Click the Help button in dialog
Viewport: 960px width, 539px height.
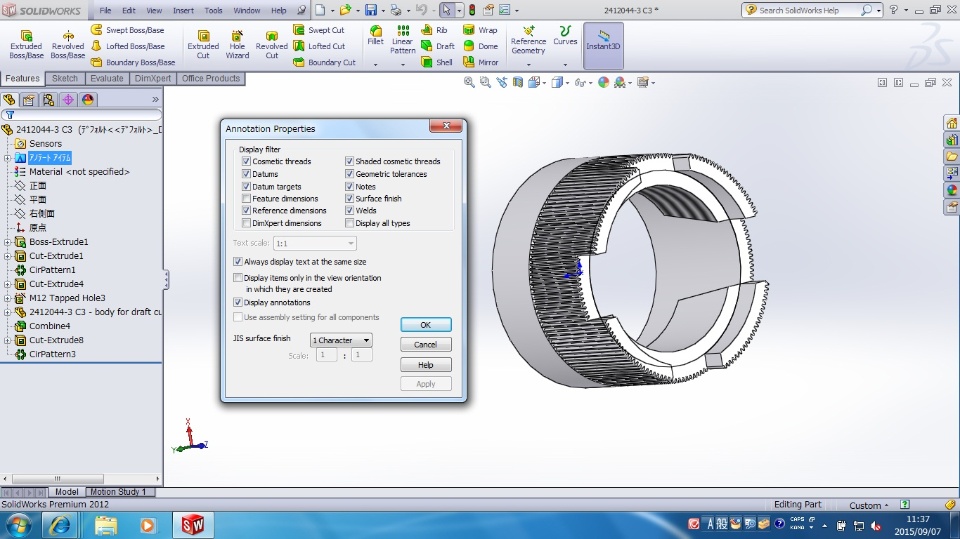(426, 365)
